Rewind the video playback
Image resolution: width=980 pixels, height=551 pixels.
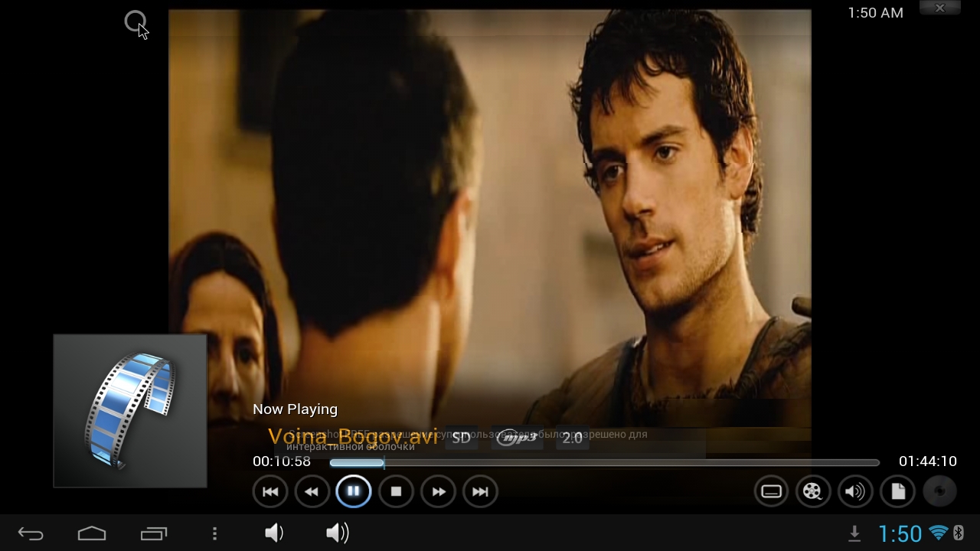click(x=312, y=491)
